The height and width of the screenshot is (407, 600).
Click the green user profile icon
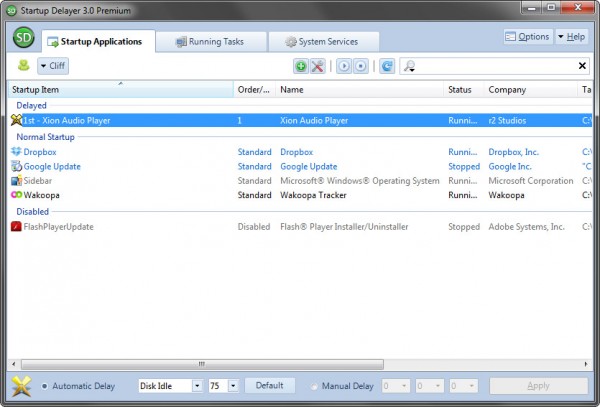[23, 65]
